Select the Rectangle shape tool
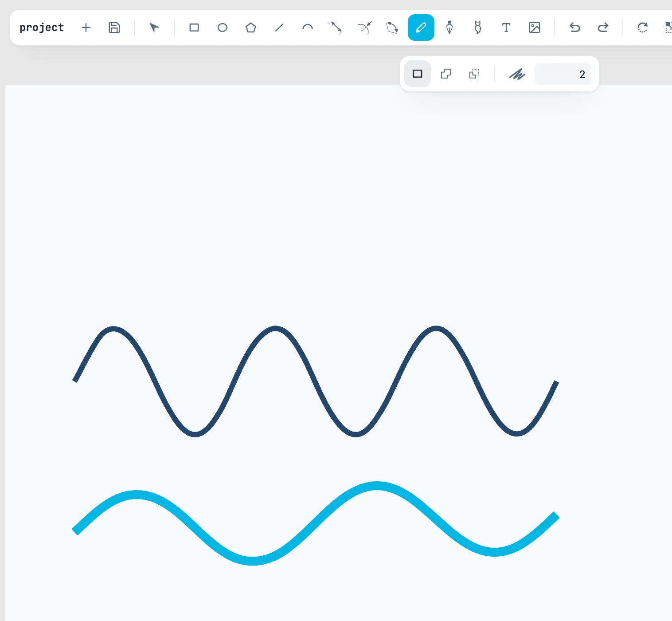 point(194,28)
